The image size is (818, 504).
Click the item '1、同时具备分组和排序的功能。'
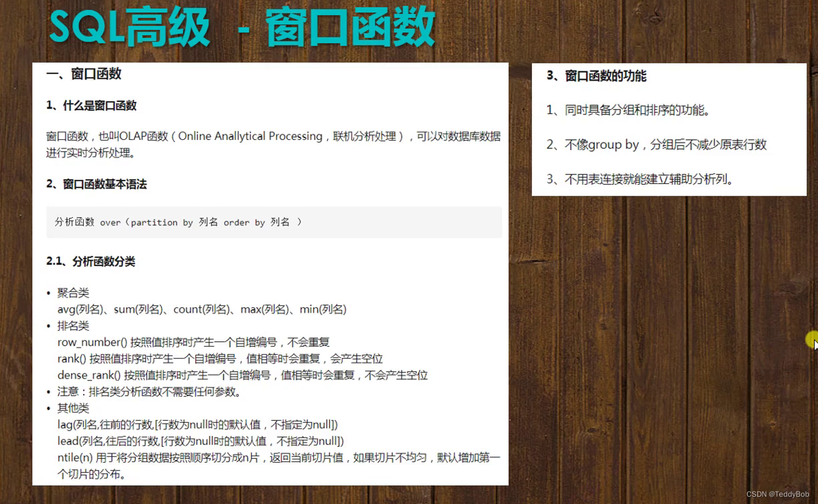628,110
